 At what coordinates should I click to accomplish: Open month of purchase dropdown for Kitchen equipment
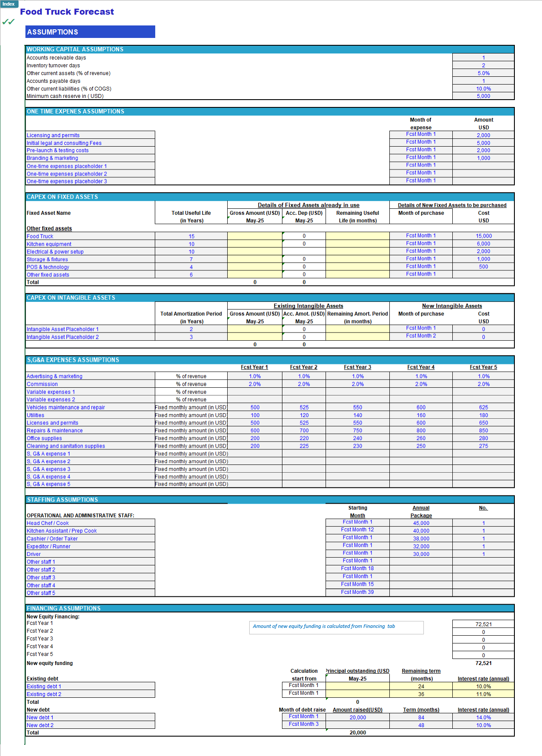421,243
